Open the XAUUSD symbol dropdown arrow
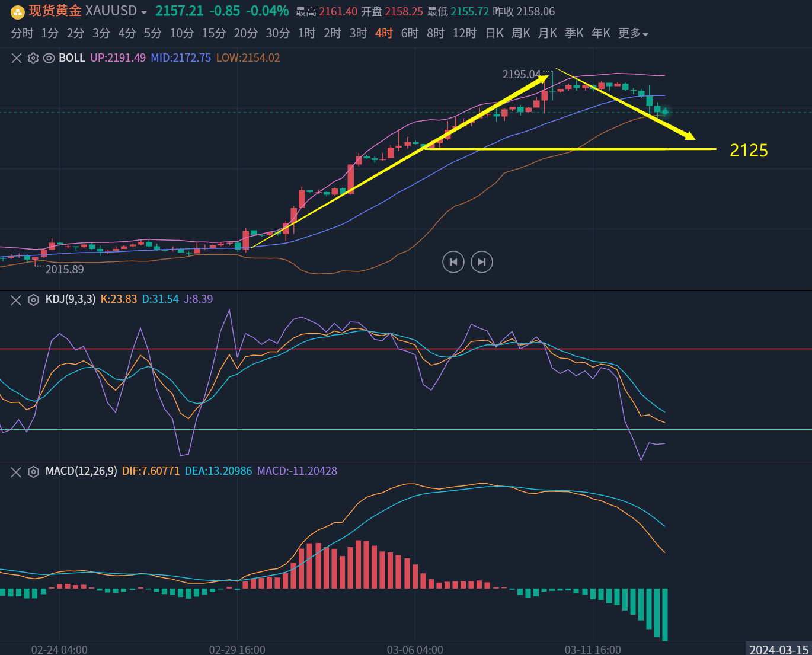The height and width of the screenshot is (655, 812). [x=144, y=12]
